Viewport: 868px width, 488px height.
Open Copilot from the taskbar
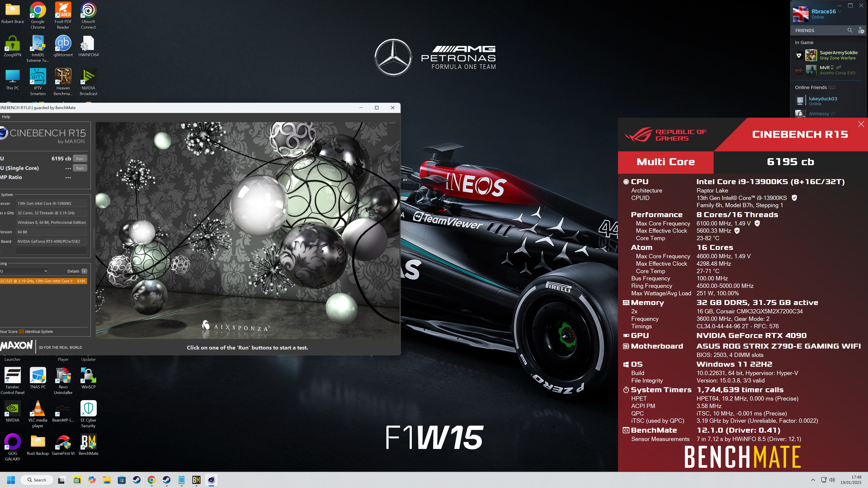92,480
